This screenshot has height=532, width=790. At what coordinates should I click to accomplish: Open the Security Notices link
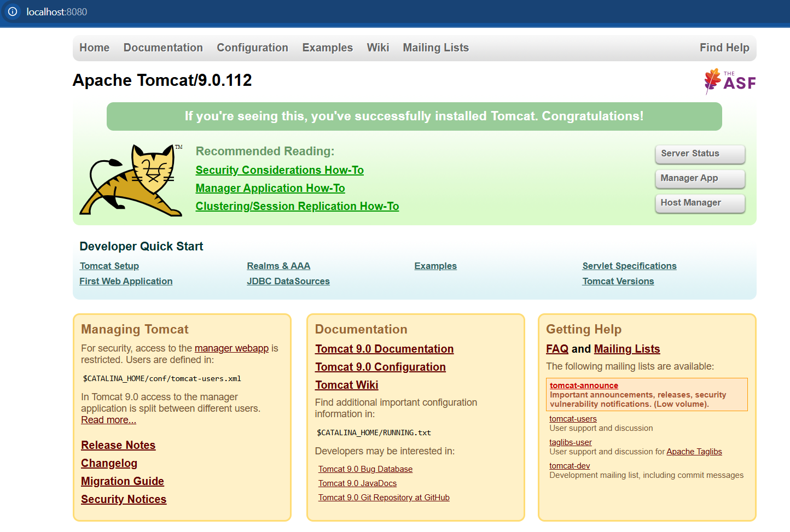[x=124, y=499]
